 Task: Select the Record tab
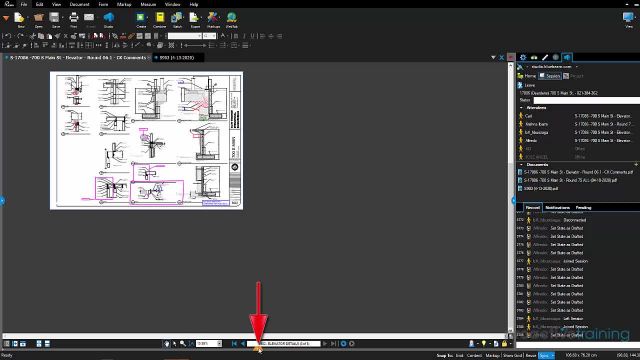533,208
